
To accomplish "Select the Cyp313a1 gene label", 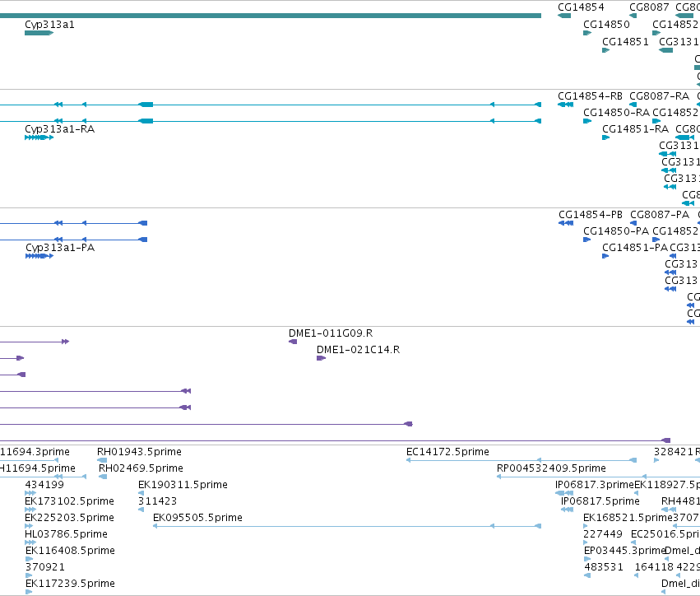I will tap(49, 25).
